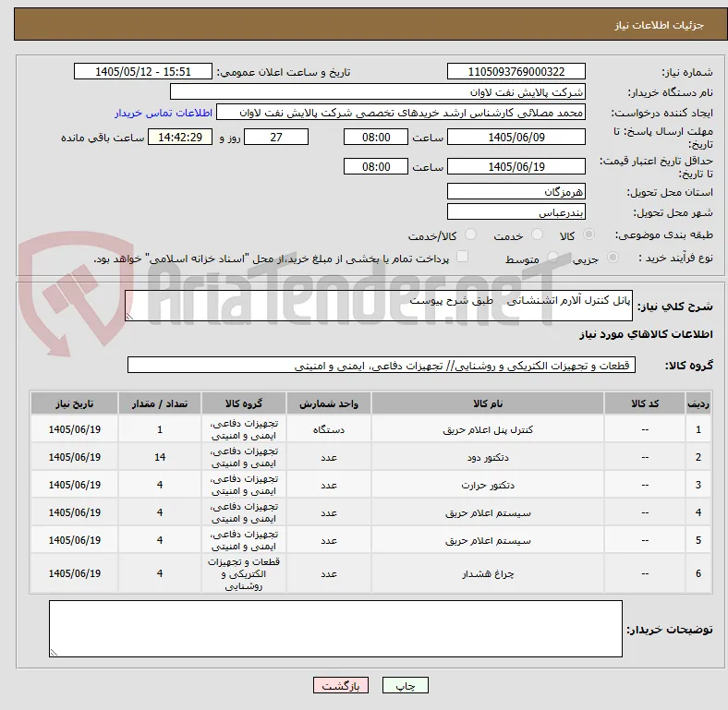Click the واحد شمارش column header
728x710 pixels.
click(x=329, y=403)
